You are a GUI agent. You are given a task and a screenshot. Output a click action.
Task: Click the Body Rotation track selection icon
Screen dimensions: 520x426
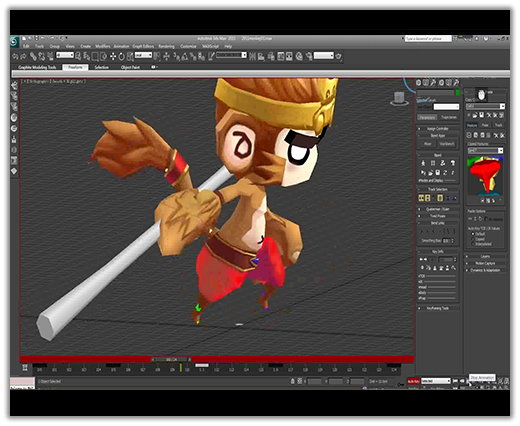click(440, 198)
